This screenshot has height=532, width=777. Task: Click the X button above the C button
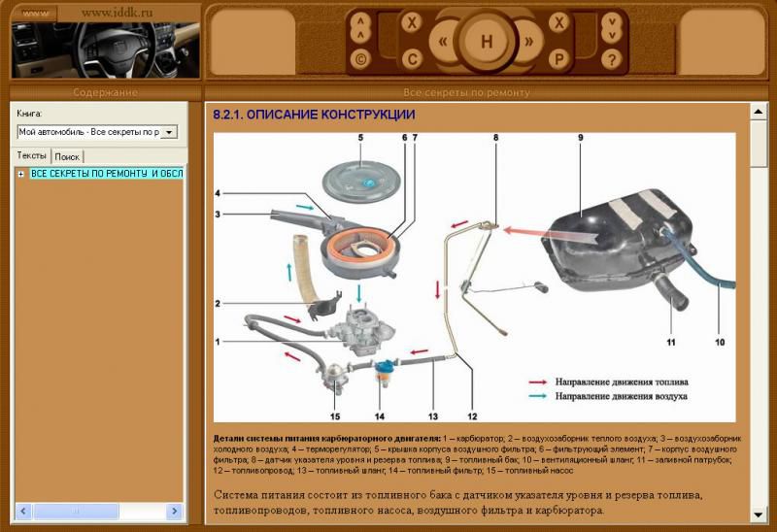pyautogui.click(x=412, y=22)
